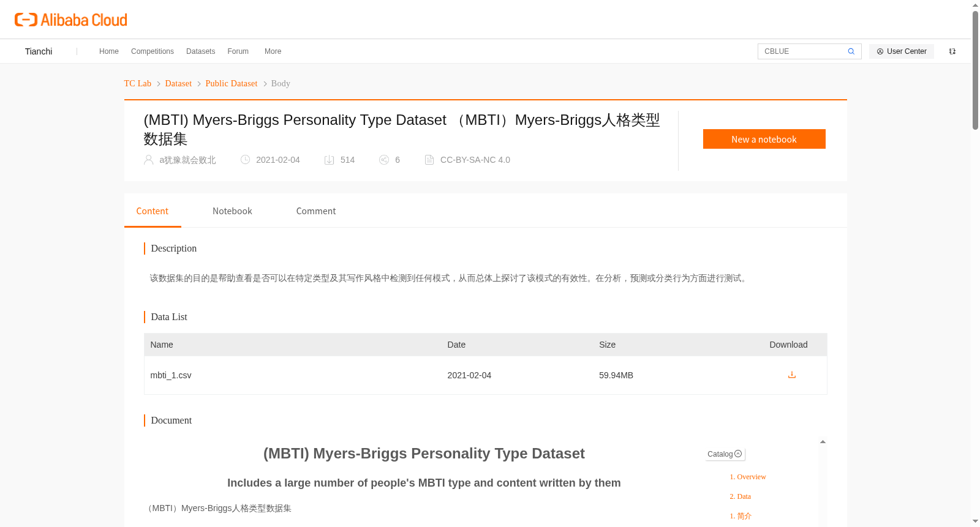
Task: Click the 2021-02-04 date in file row
Action: pyautogui.click(x=469, y=375)
